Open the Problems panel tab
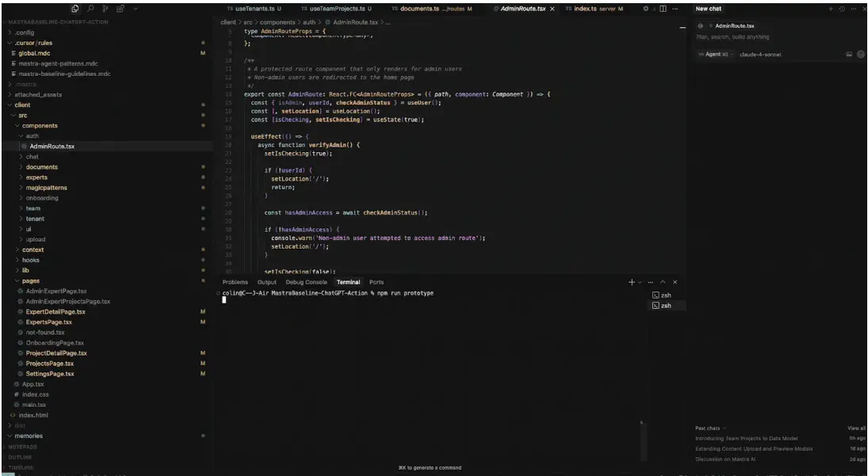868x476 pixels. 235,282
